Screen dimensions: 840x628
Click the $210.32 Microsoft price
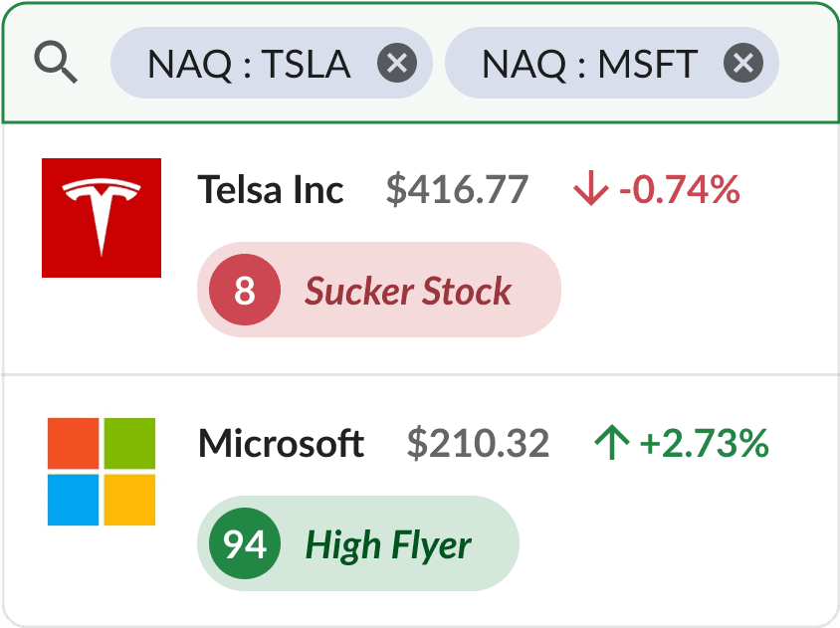click(x=478, y=443)
